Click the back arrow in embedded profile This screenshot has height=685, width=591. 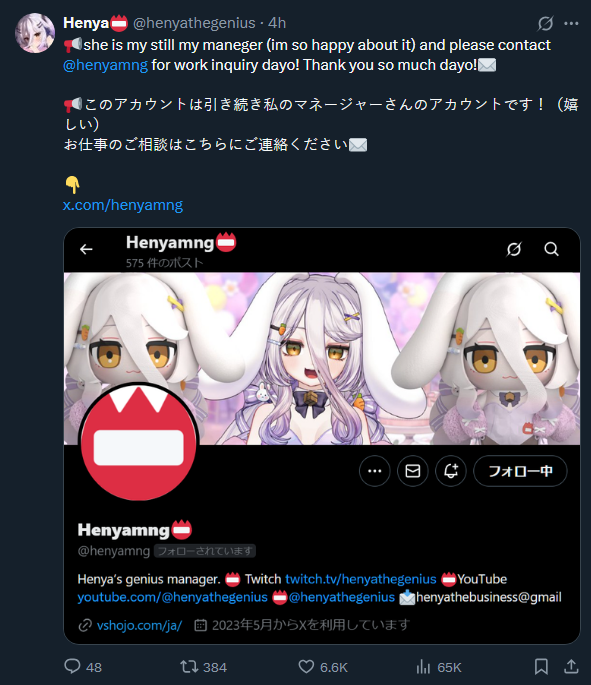click(x=86, y=249)
